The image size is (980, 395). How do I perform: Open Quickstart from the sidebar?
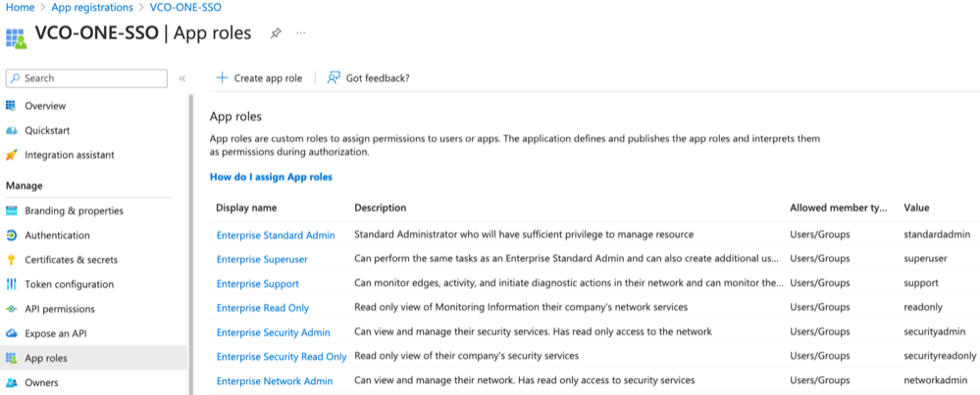click(x=46, y=130)
